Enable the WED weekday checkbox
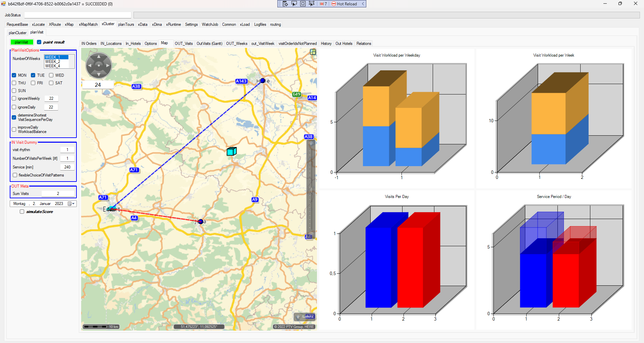 click(51, 75)
